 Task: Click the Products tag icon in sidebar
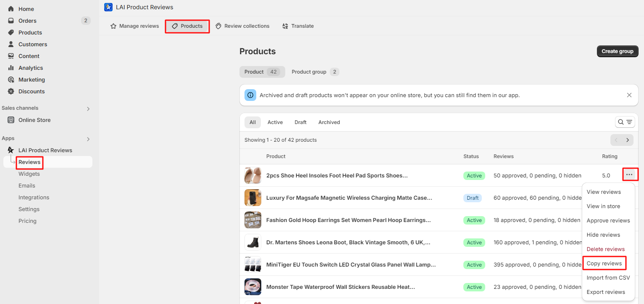[x=11, y=32]
